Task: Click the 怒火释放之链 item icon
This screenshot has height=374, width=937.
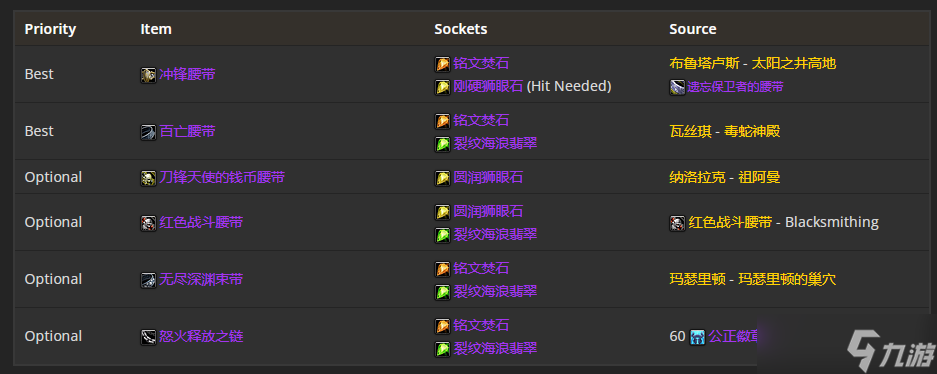Action: click(148, 337)
